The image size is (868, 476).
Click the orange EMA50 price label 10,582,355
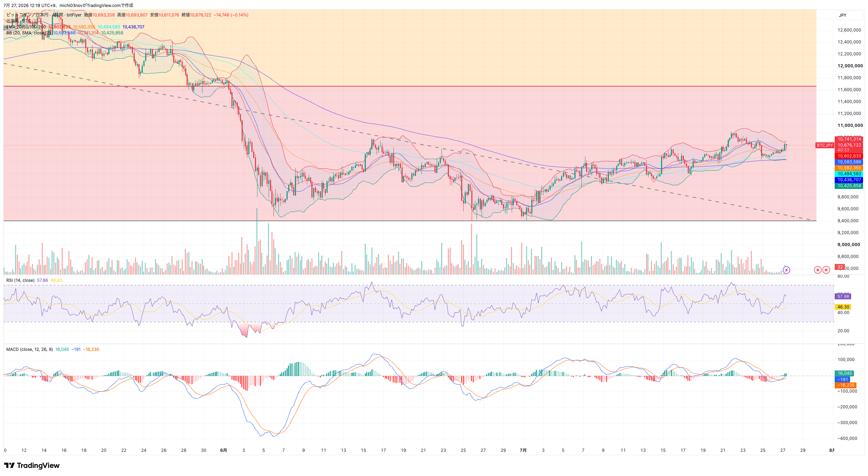tap(849, 168)
